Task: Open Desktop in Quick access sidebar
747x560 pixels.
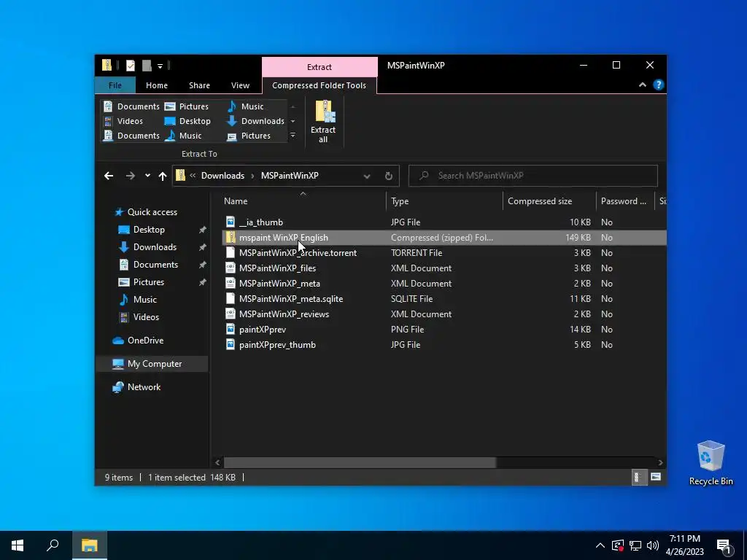Action: point(149,230)
